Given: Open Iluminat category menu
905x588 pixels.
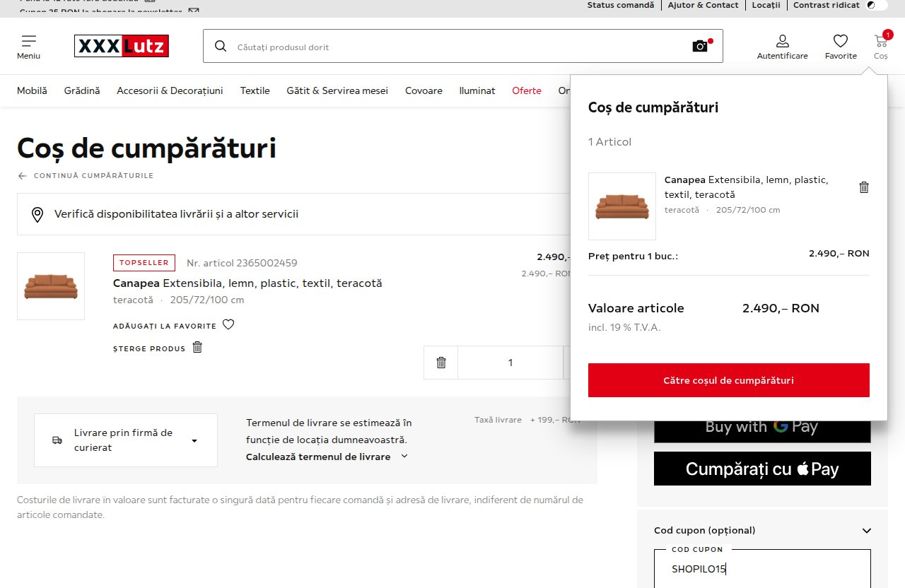Looking at the screenshot, I should pyautogui.click(x=477, y=90).
